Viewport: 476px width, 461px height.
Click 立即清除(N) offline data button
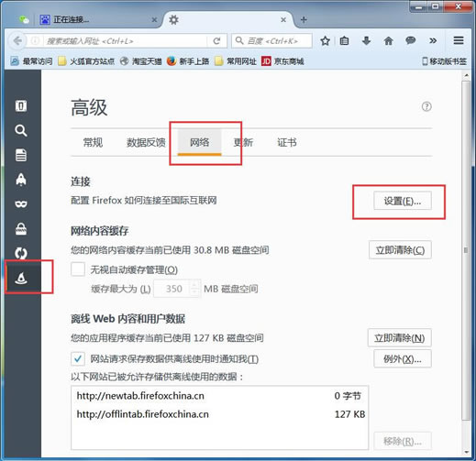tap(399, 338)
